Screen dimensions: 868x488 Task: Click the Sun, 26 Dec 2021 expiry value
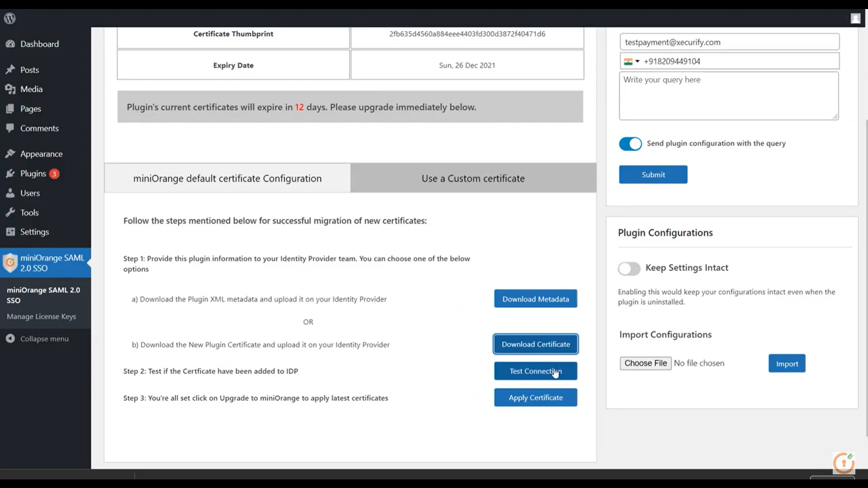[467, 65]
